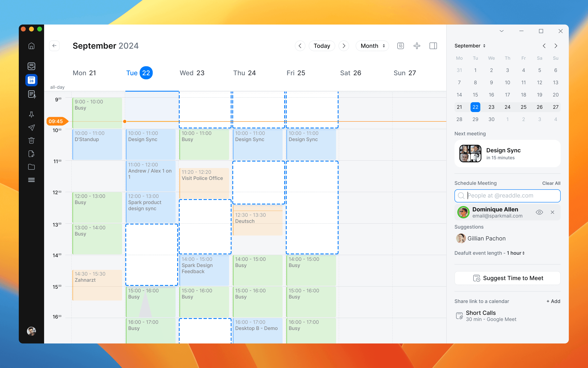
Task: Open the Visit Police Office event
Action: pyautogui.click(x=204, y=183)
